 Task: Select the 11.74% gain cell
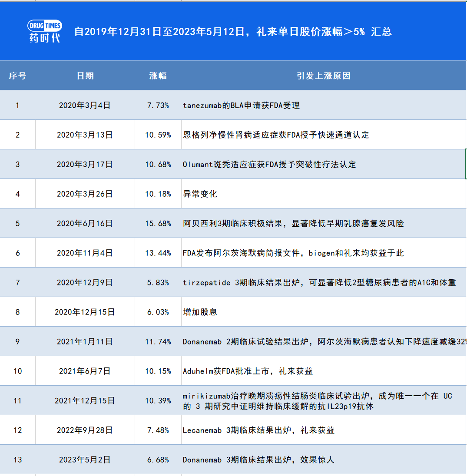pyautogui.click(x=158, y=341)
